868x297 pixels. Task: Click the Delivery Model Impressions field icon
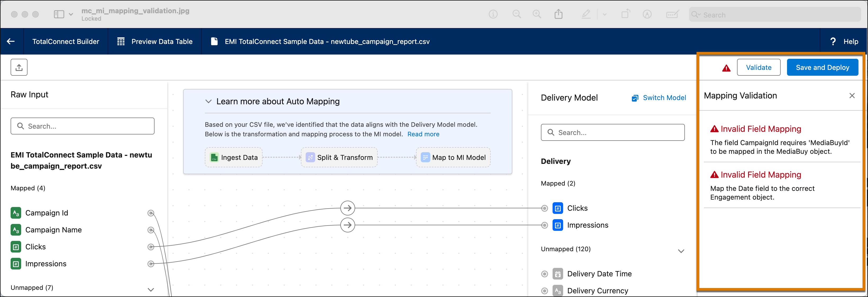pos(558,225)
